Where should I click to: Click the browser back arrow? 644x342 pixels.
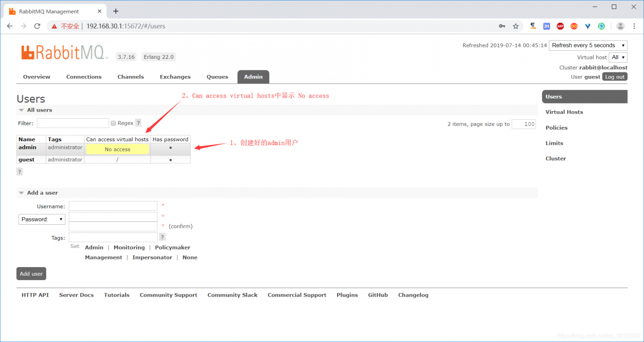point(10,26)
